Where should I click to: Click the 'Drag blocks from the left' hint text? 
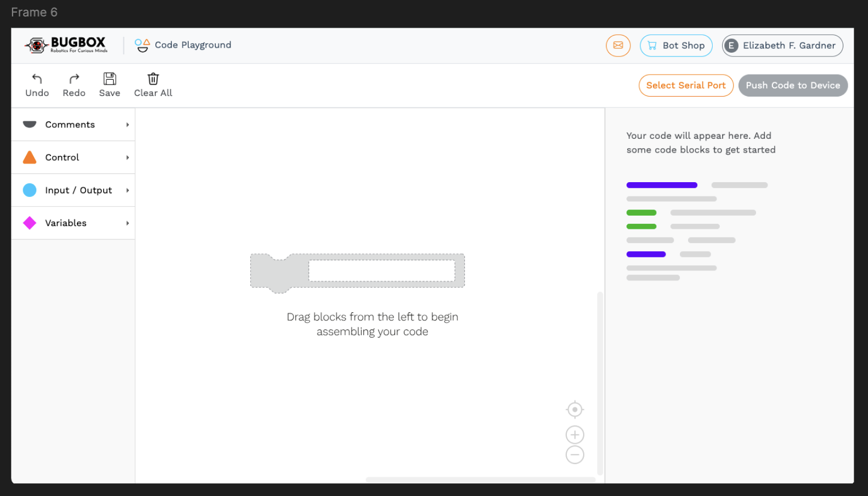click(373, 324)
